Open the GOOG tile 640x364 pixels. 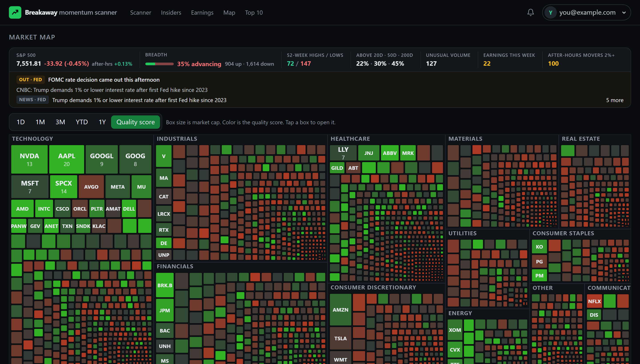click(135, 159)
